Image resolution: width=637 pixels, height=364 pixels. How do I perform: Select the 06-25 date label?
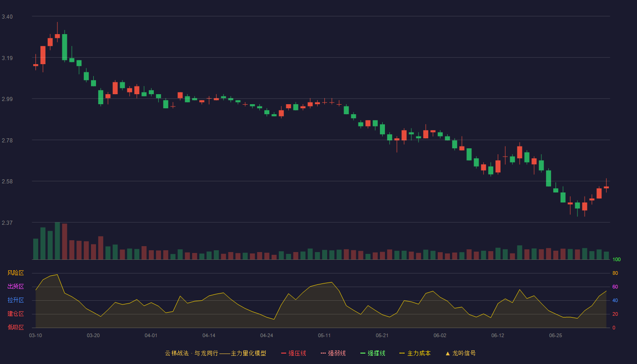(556, 335)
